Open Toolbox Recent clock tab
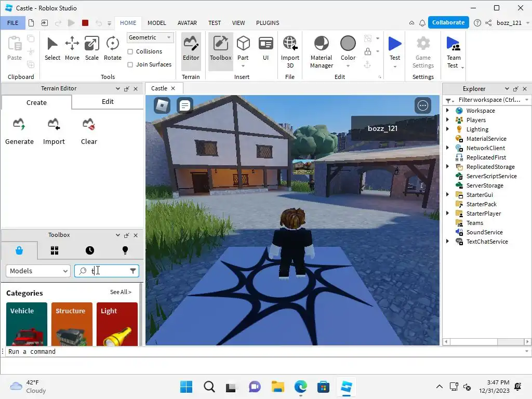Screen dimensions: 532x399 click(90, 250)
